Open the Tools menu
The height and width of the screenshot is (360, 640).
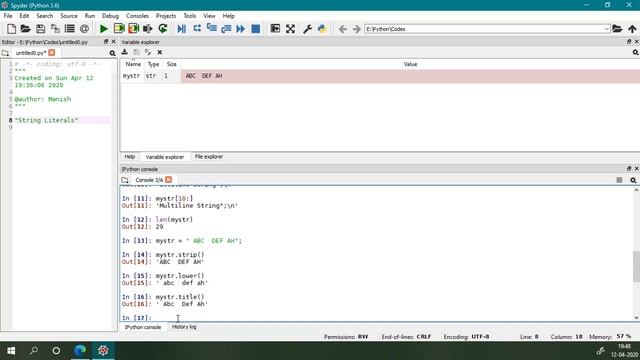(190, 16)
